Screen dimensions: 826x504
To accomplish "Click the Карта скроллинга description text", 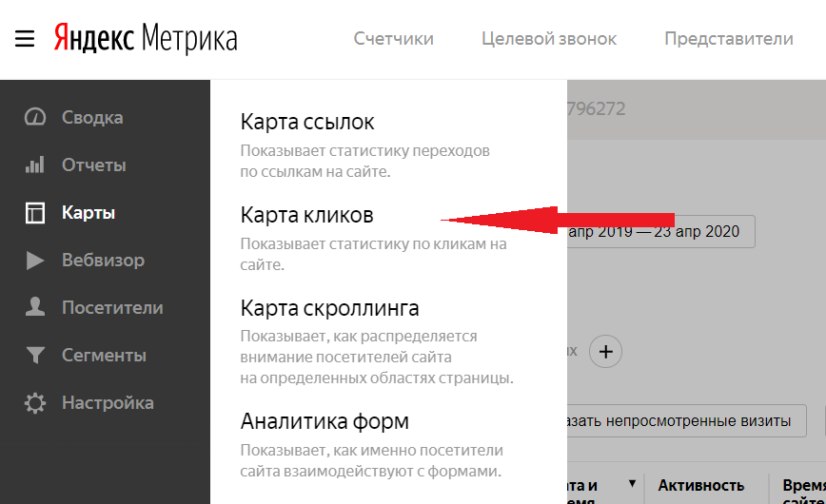I will [x=377, y=357].
